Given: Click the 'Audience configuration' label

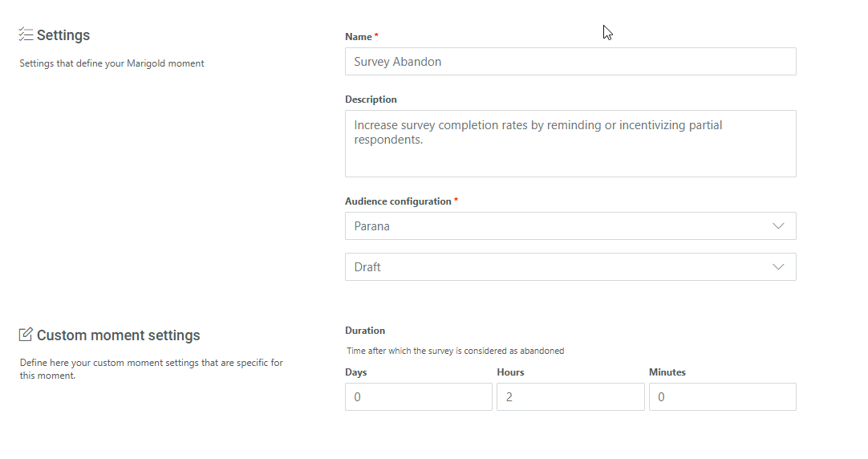Looking at the screenshot, I should (x=398, y=201).
